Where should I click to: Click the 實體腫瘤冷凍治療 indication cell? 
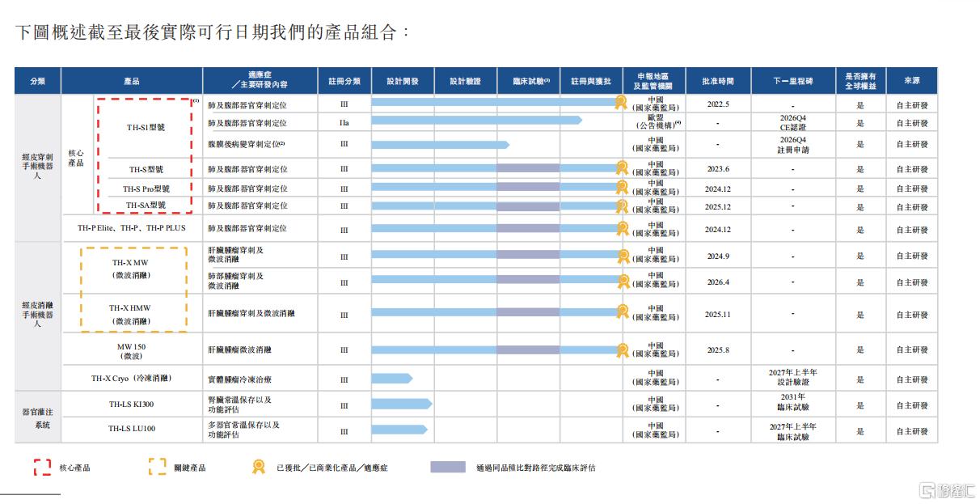coord(239,379)
